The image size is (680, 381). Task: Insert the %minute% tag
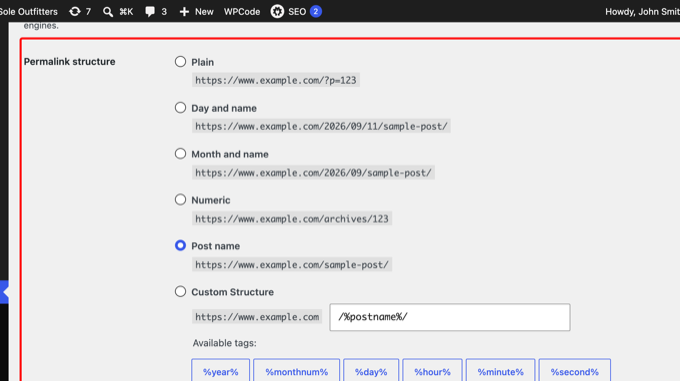pyautogui.click(x=500, y=371)
